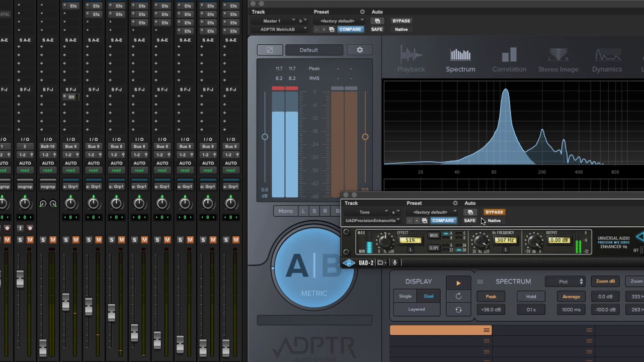The height and width of the screenshot is (362, 644).
Task: Click MetricAB next preset plus button
Action: click(x=323, y=30)
